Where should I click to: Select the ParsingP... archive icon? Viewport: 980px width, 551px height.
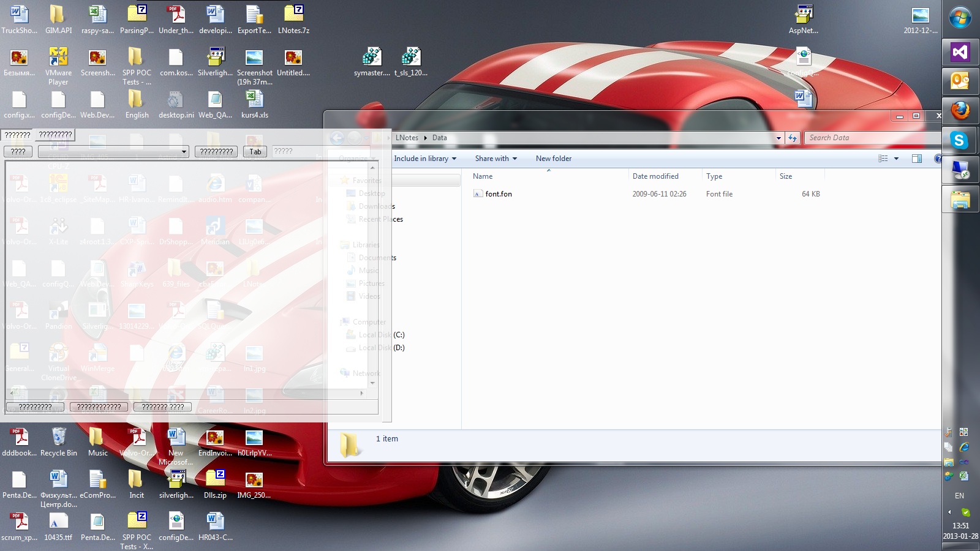[x=137, y=19]
